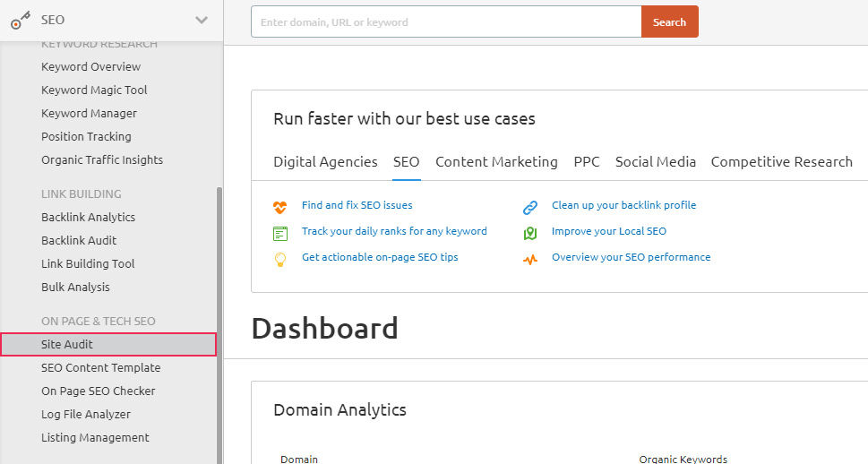
Task: Switch to the Digital Agencies tab
Action: click(x=325, y=161)
